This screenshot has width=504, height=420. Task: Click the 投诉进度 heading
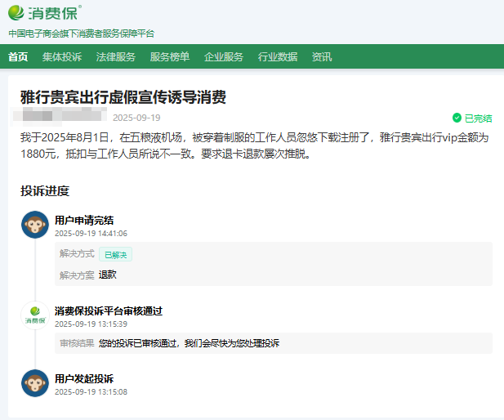coord(45,190)
